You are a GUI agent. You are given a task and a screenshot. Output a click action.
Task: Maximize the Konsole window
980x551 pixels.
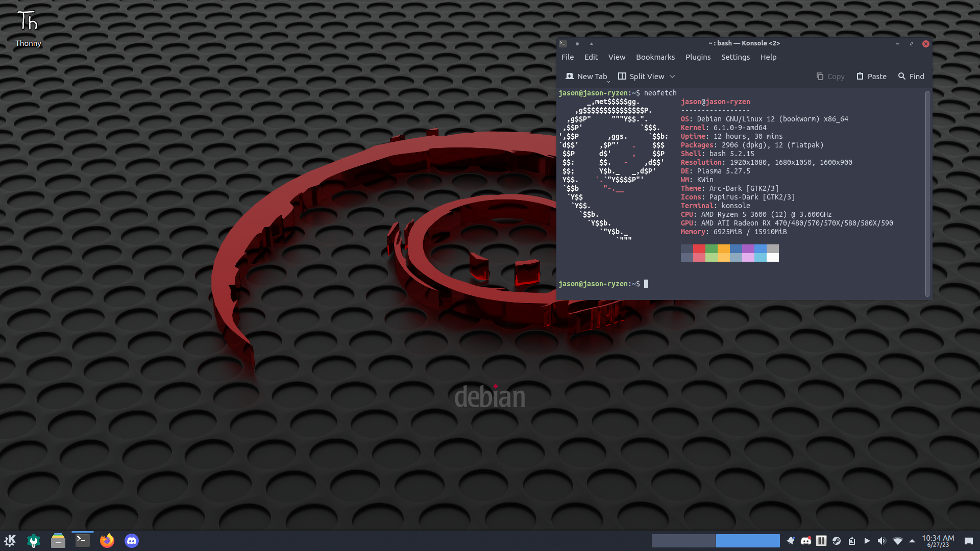click(x=911, y=44)
